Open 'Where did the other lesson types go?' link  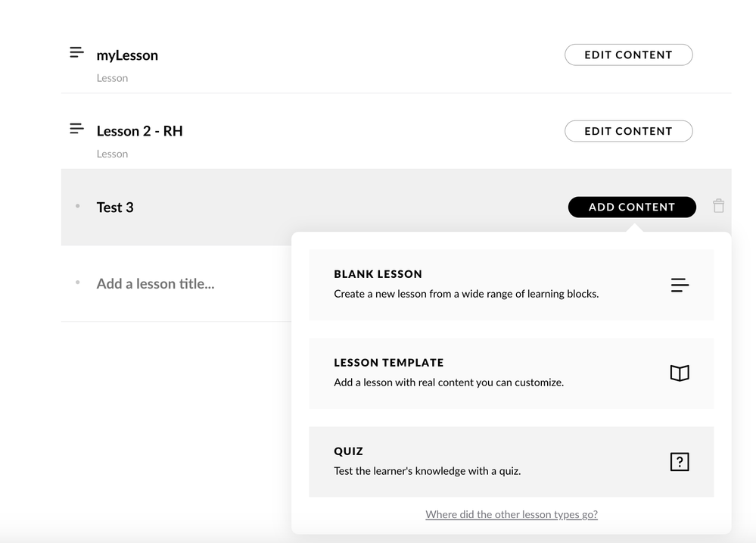[512, 515]
